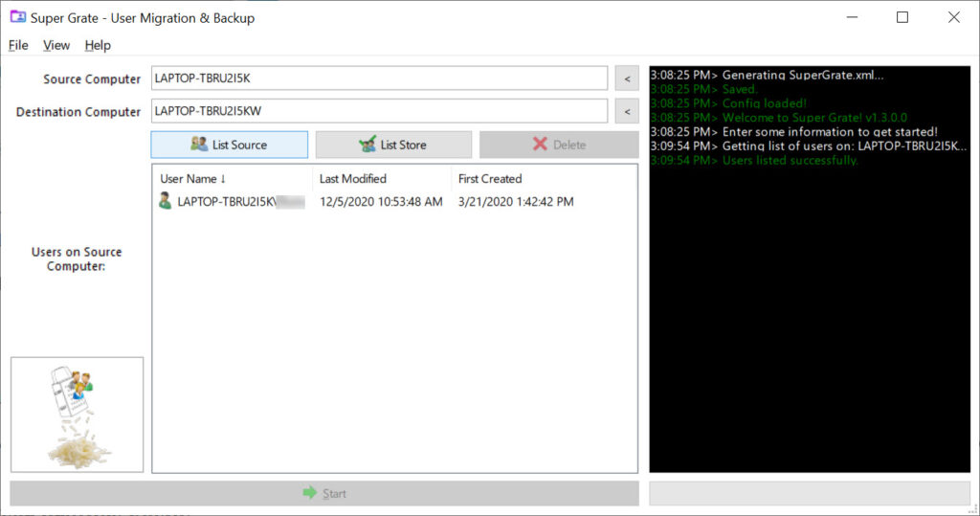Click the Delete button

tap(559, 145)
